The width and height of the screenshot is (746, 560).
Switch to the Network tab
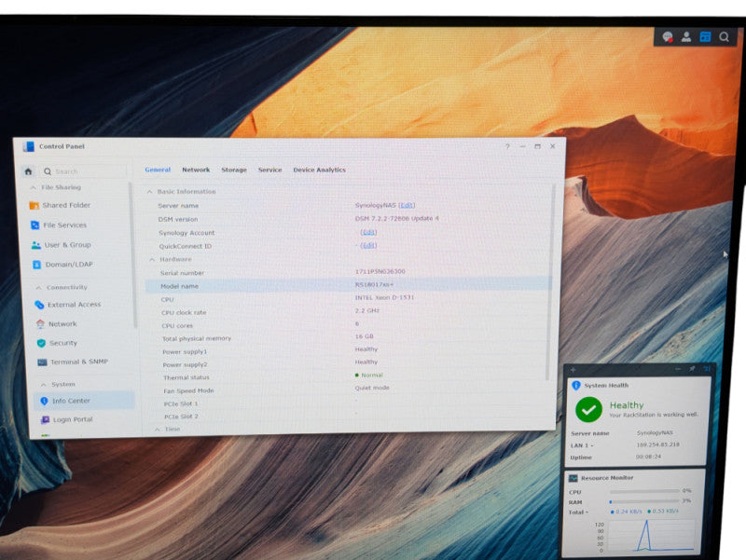click(196, 170)
